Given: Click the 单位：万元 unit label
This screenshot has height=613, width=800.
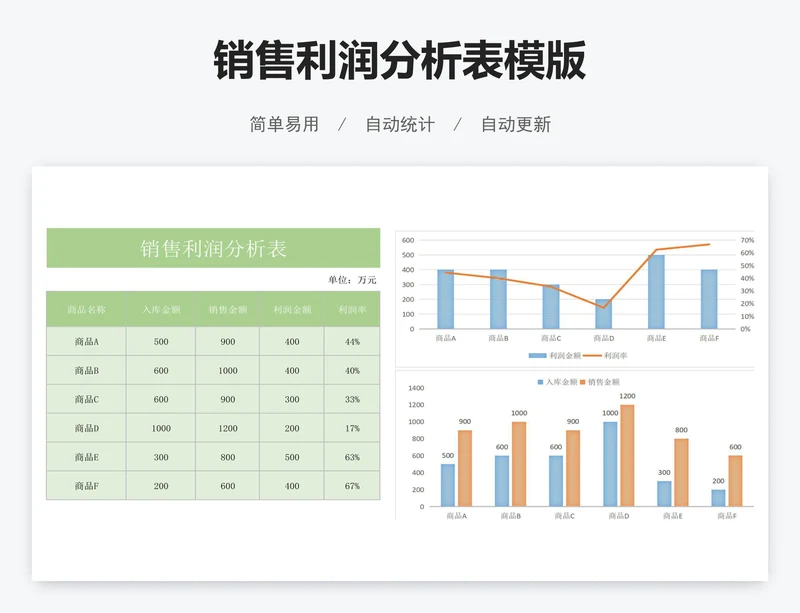Looking at the screenshot, I should pos(353,280).
